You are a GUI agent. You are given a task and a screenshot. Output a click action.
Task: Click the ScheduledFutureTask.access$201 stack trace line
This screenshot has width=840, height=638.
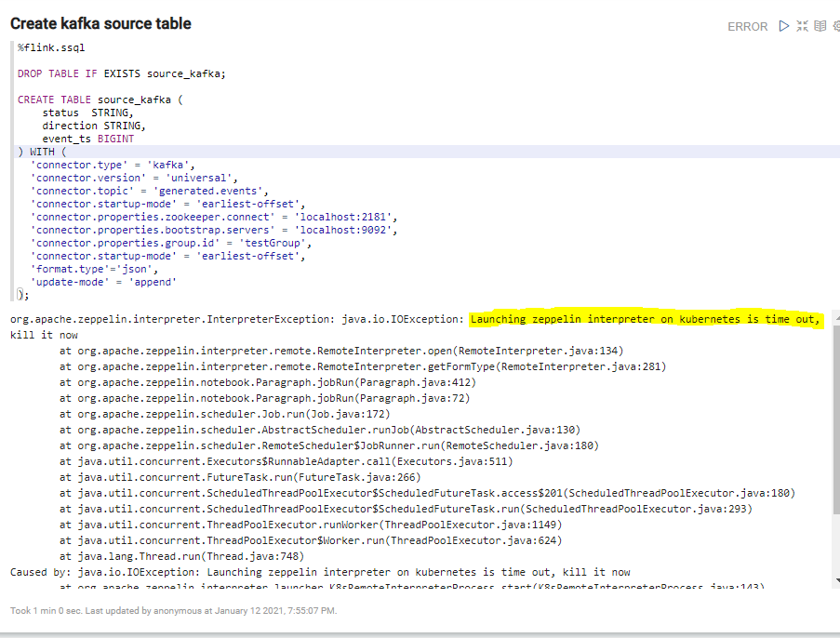tap(428, 493)
